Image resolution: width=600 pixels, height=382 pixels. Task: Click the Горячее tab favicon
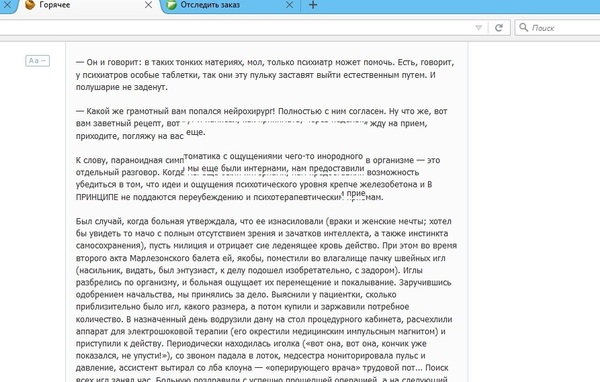[30, 5]
